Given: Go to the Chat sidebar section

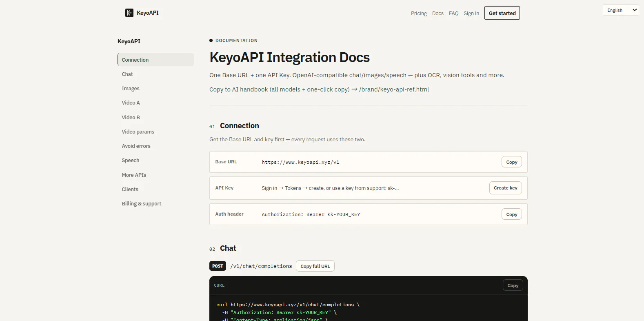Looking at the screenshot, I should 156,74.
